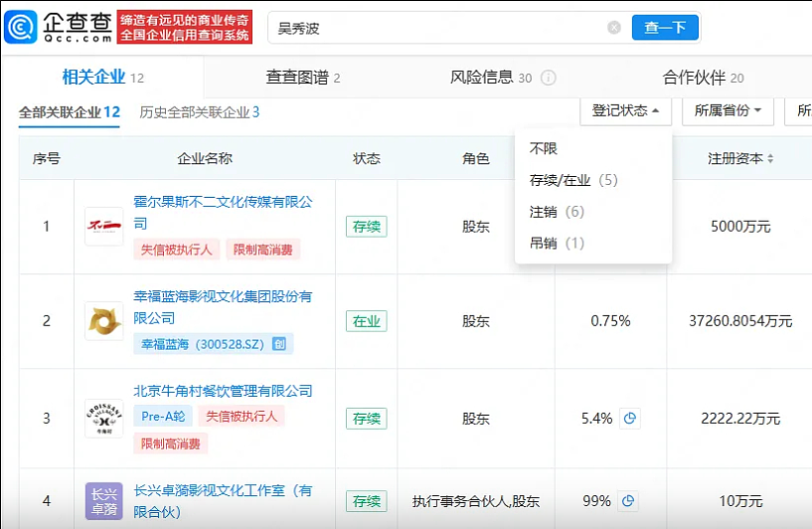Switch to the 查查图谱 tab
Image resolution: width=812 pixels, height=529 pixels.
303,78
